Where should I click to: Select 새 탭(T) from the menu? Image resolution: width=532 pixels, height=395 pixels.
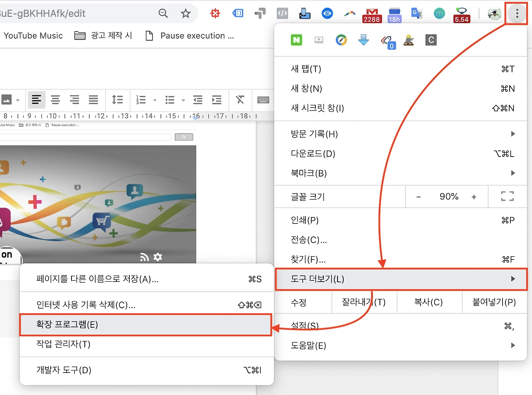(401, 69)
